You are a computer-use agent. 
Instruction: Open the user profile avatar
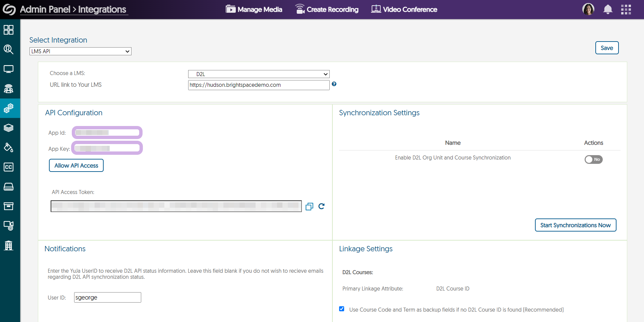588,9
